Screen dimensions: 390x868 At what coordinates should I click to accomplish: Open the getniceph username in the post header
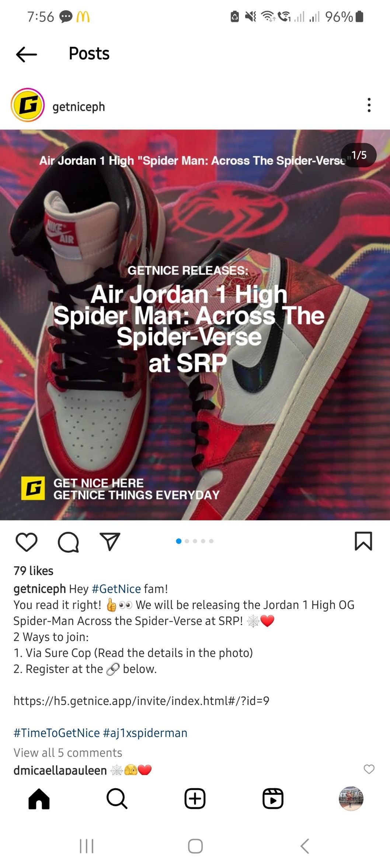[x=79, y=107]
